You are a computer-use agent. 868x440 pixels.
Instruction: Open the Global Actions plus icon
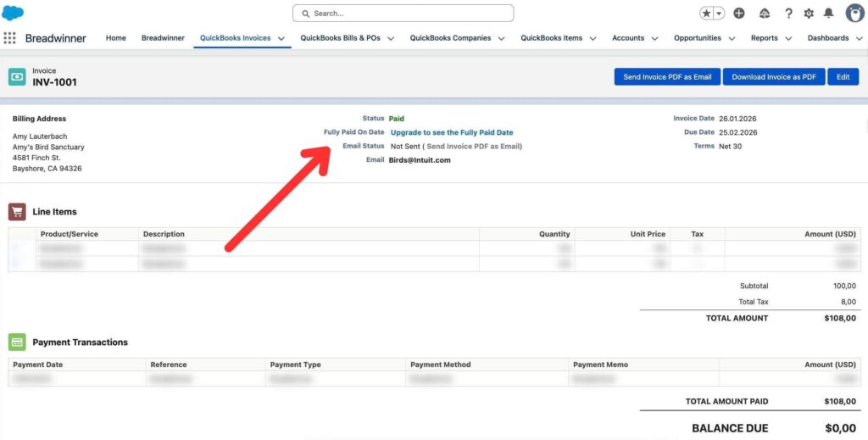[739, 14]
